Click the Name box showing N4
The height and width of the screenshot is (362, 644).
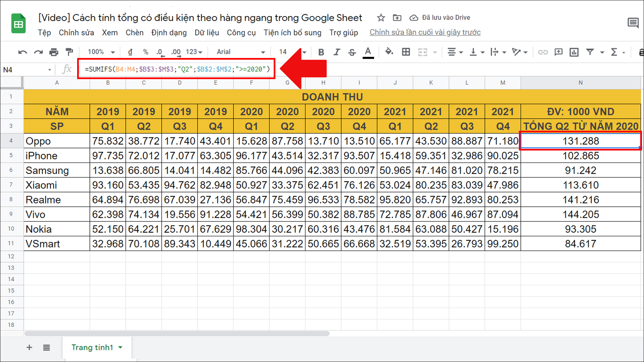27,70
